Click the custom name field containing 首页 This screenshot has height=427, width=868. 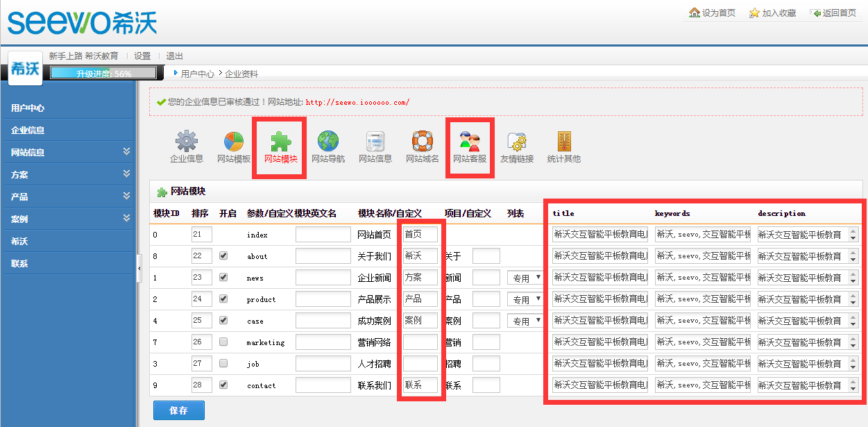420,235
